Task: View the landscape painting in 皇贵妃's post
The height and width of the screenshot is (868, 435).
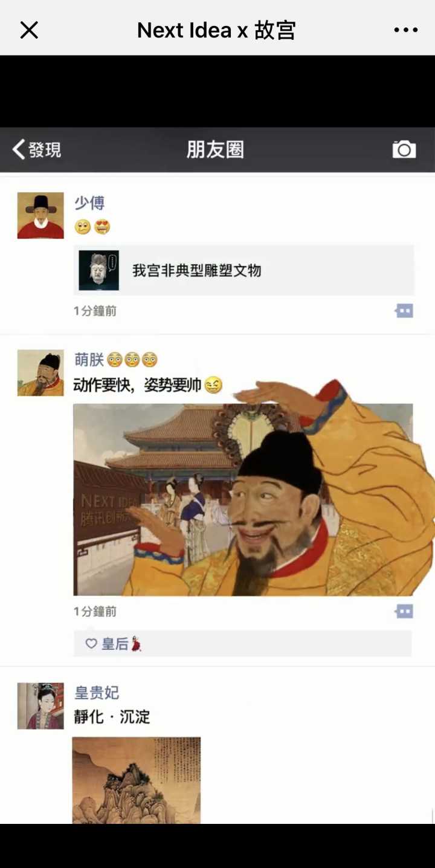Action: coord(137,780)
